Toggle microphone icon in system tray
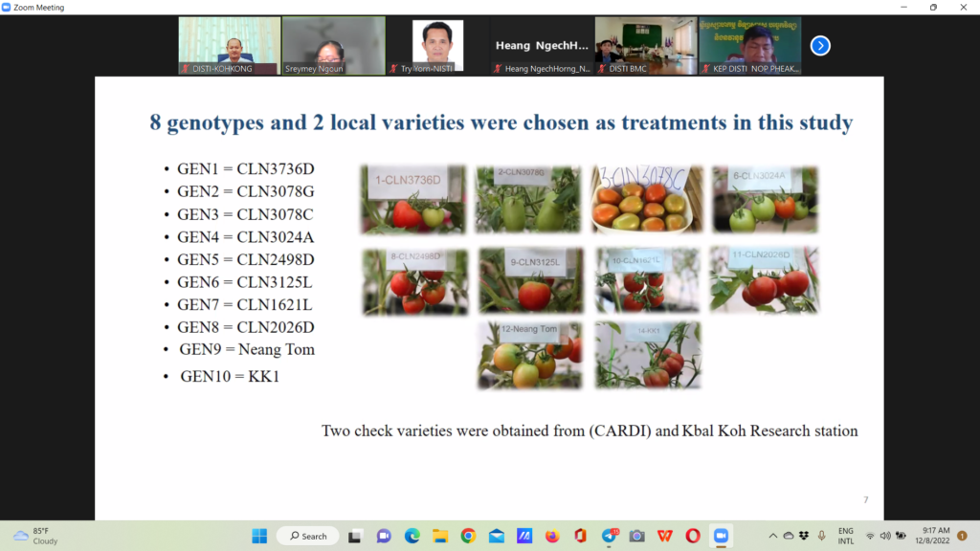Screen dimensions: 980x551 (821, 536)
